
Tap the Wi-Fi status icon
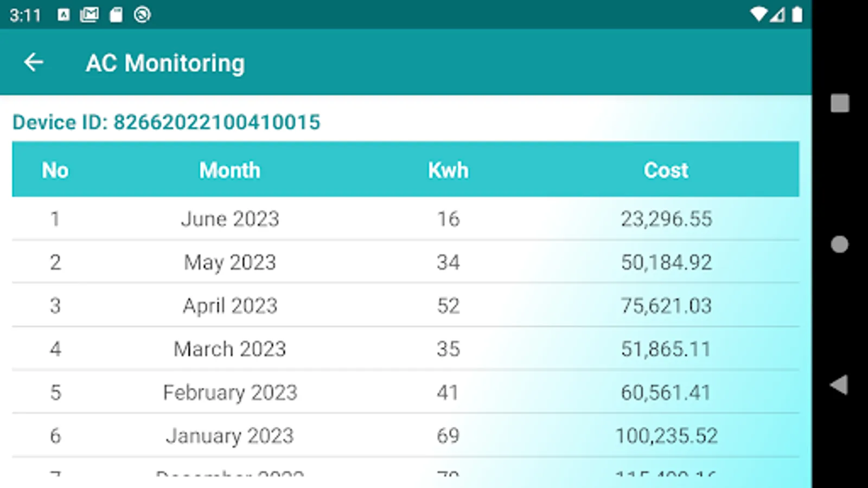click(x=758, y=15)
